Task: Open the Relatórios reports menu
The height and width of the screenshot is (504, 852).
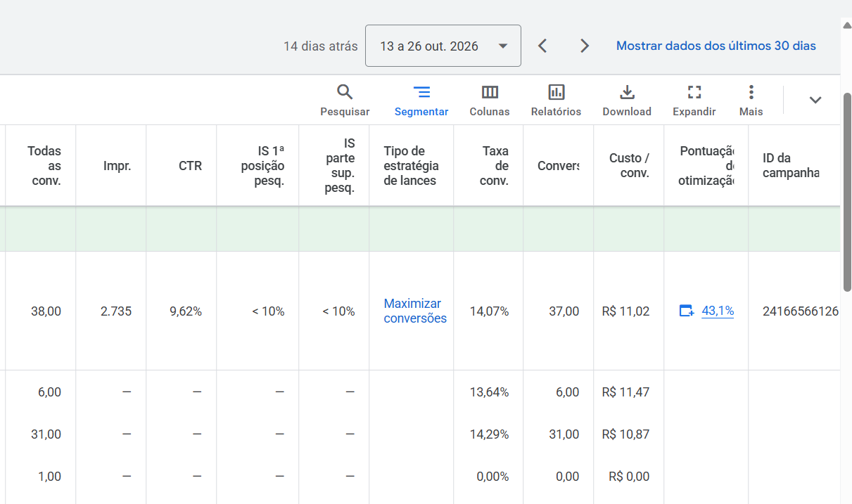Action: (x=556, y=101)
